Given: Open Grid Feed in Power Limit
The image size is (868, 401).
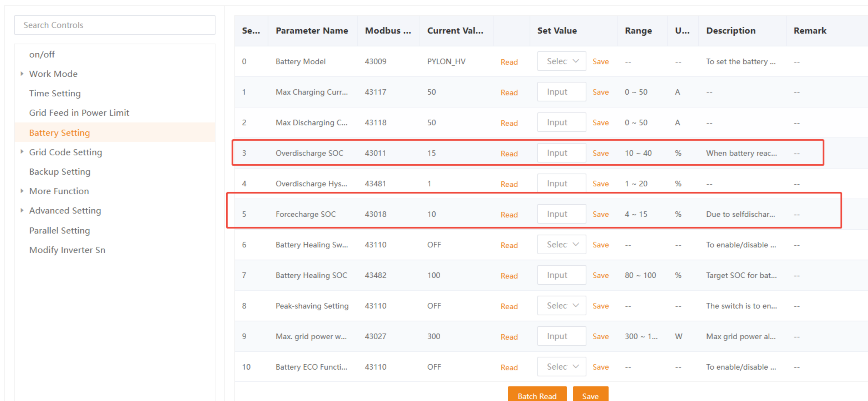Looking at the screenshot, I should 79,113.
